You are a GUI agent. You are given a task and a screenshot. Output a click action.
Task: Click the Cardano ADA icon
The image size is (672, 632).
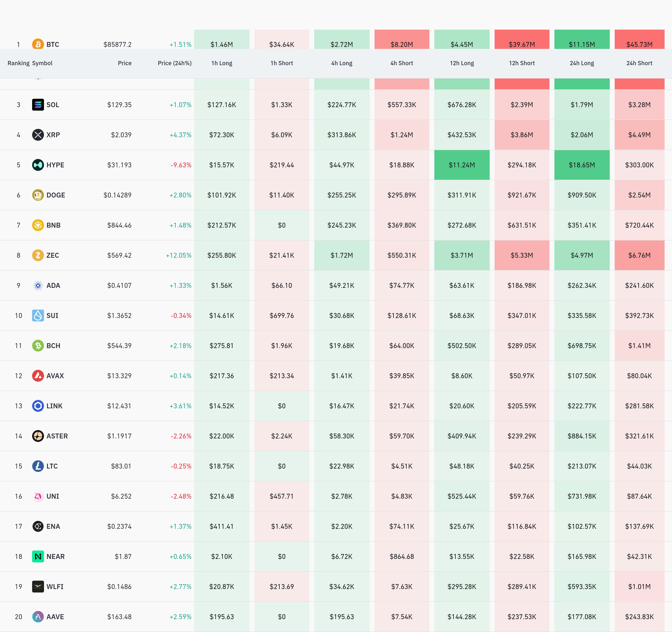(x=38, y=285)
